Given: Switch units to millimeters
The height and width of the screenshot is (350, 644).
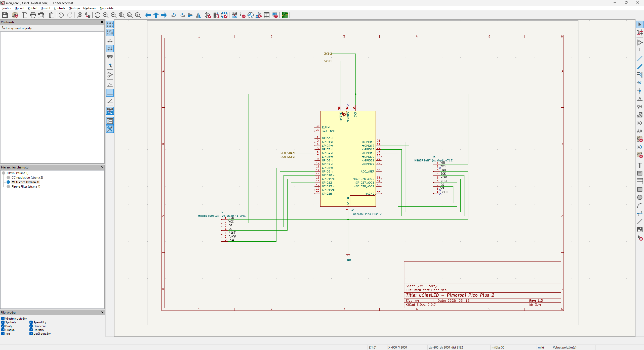Looking at the screenshot, I should [x=110, y=57].
